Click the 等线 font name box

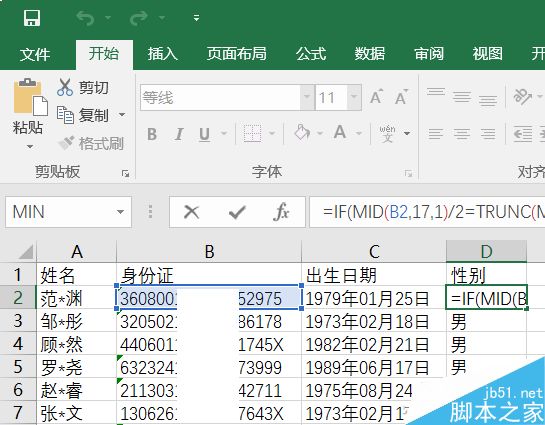pyautogui.click(x=220, y=98)
